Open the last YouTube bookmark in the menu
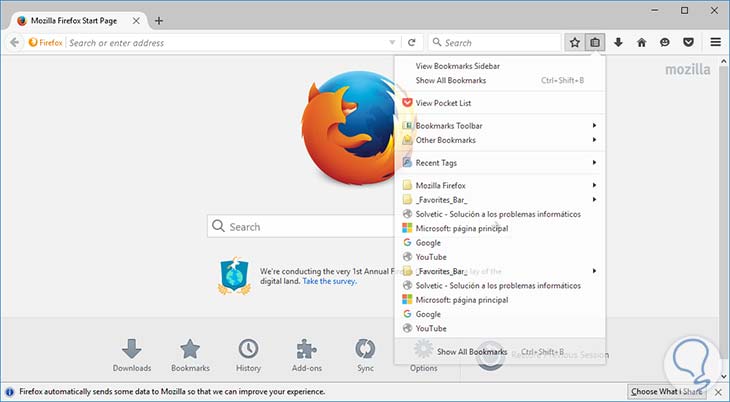Image resolution: width=730 pixels, height=402 pixels. click(500, 328)
